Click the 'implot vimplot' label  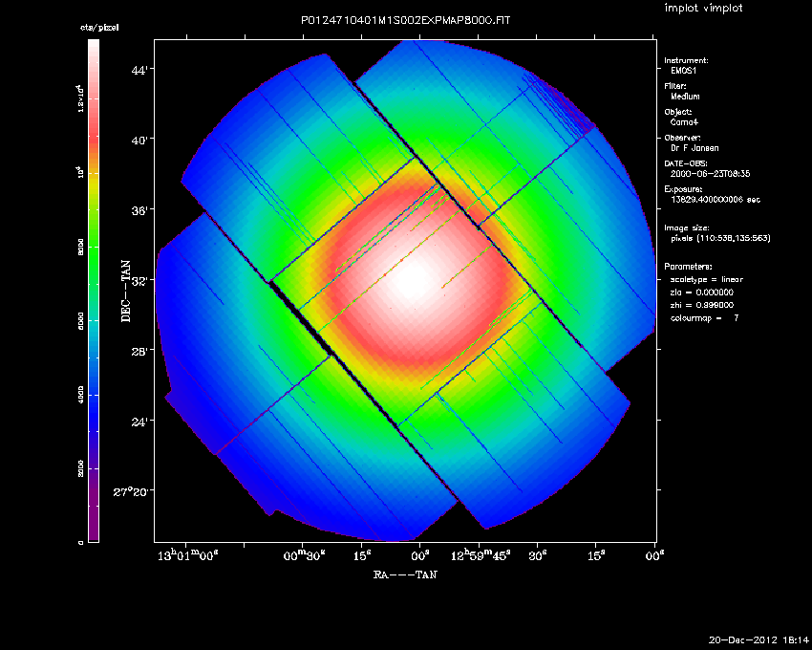[703, 9]
